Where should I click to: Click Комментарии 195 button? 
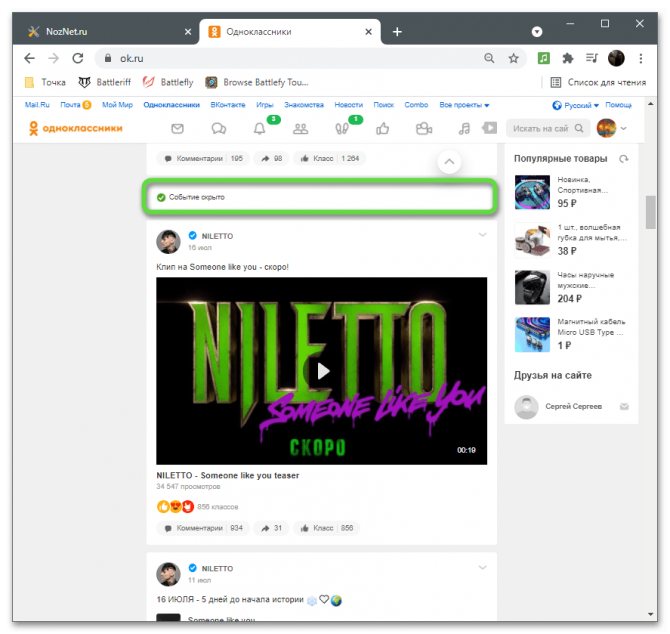pos(203,158)
